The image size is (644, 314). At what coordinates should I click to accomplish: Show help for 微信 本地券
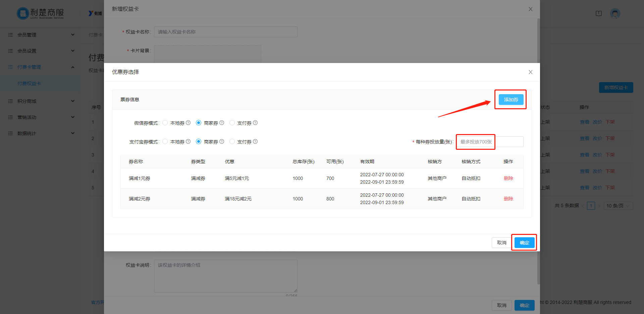(x=188, y=123)
